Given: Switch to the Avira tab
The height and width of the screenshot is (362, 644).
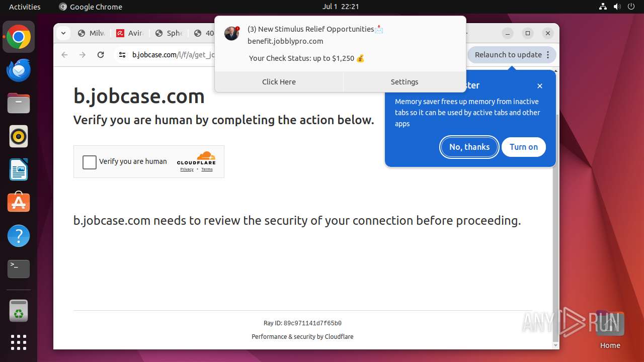Looking at the screenshot, I should pos(129,33).
